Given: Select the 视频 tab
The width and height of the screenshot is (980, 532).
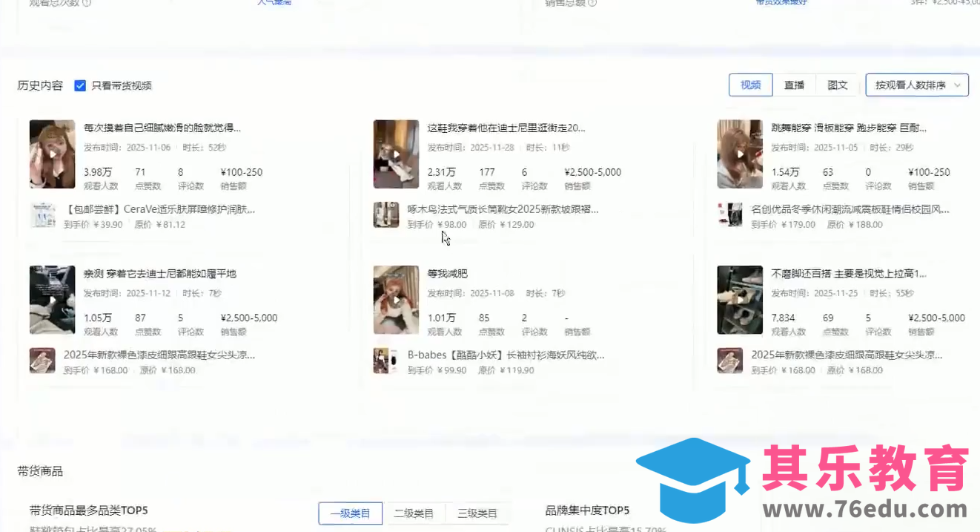Looking at the screenshot, I should pyautogui.click(x=750, y=85).
